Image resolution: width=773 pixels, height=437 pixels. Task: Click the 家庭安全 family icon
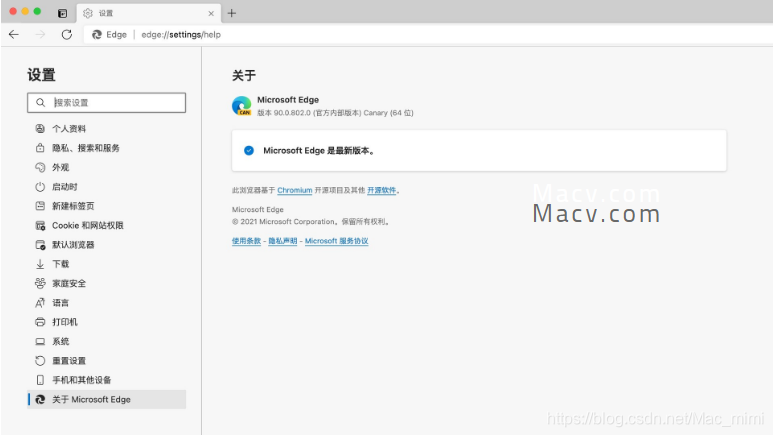40,284
